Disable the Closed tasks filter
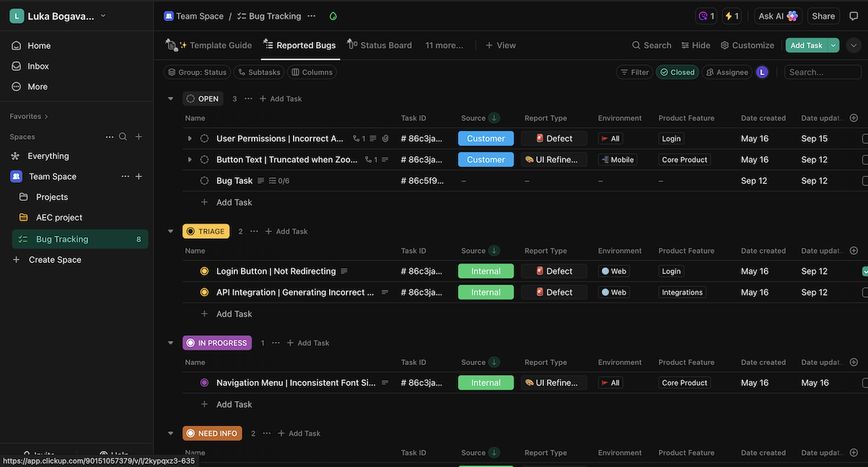The height and width of the screenshot is (467, 868). point(677,72)
